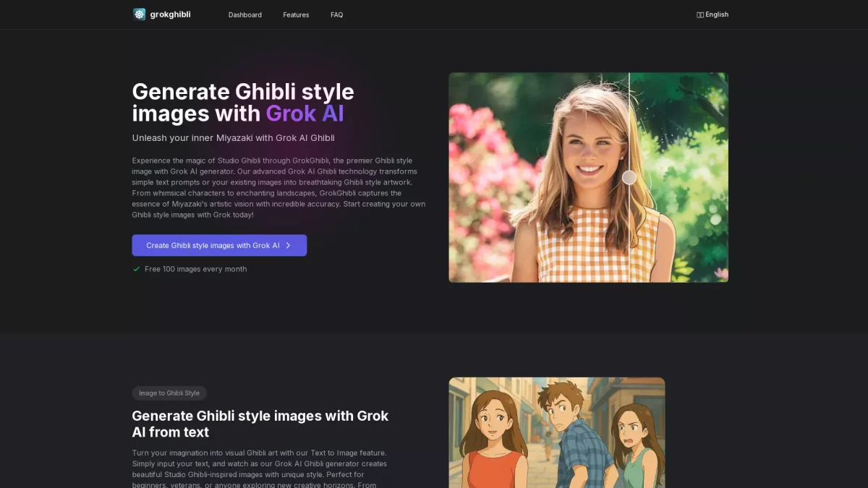Screen dimensions: 868x488
Task: Click the Unleash your inner Miyazaki subtitle
Action: 233,138
